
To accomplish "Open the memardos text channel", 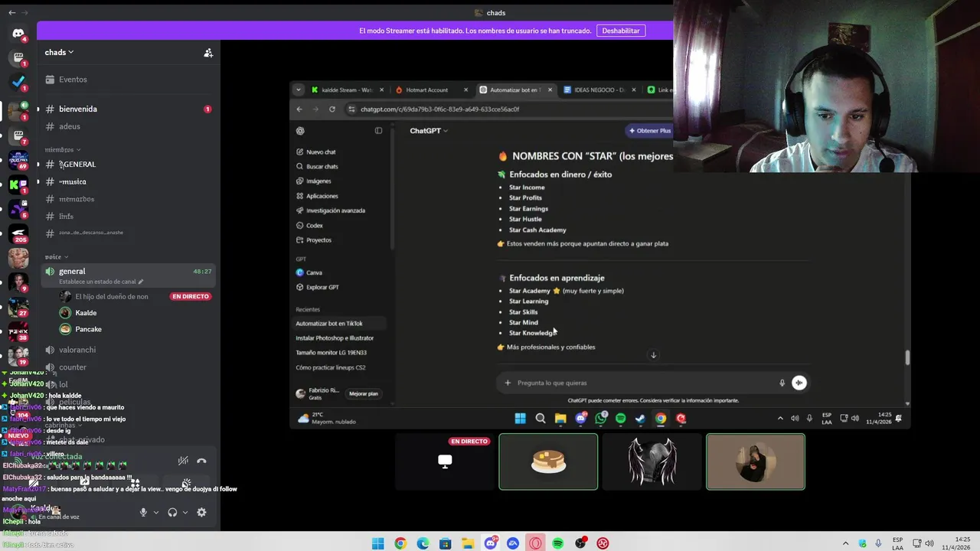I will click(129, 199).
